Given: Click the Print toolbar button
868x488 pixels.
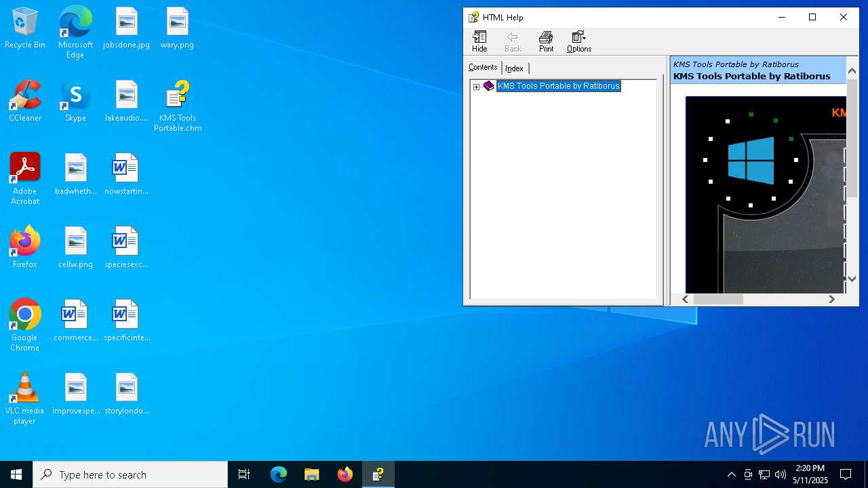Looking at the screenshot, I should coord(546,41).
